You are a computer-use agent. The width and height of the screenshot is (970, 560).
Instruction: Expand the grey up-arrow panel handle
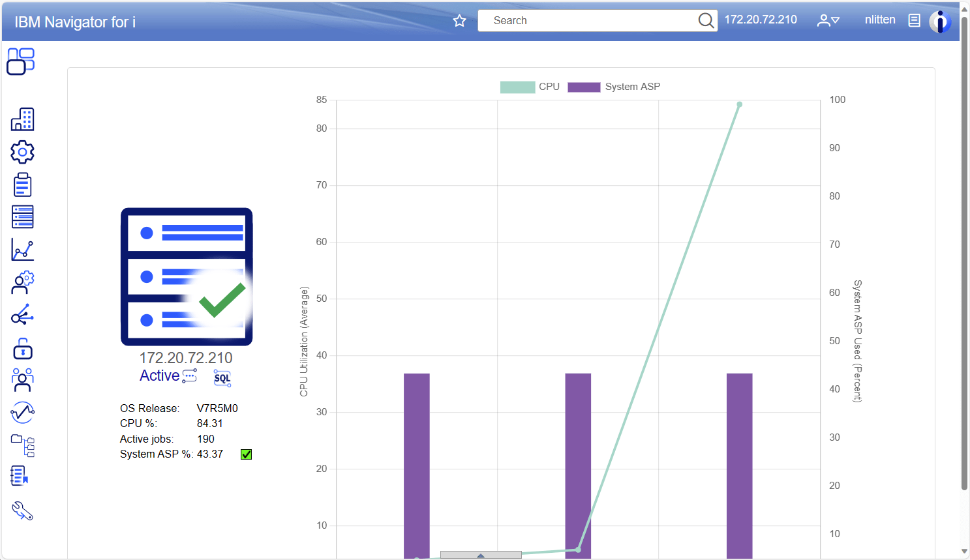[481, 555]
